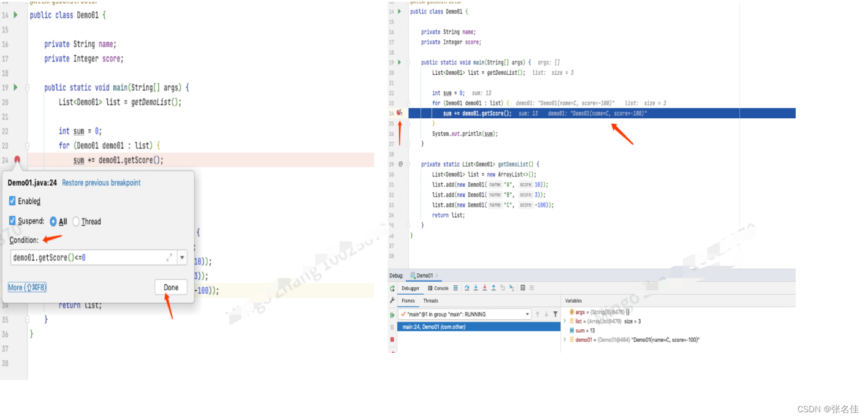Click list.add line with name "A" in right editor
This screenshot has width=868, height=419.
[490, 184]
